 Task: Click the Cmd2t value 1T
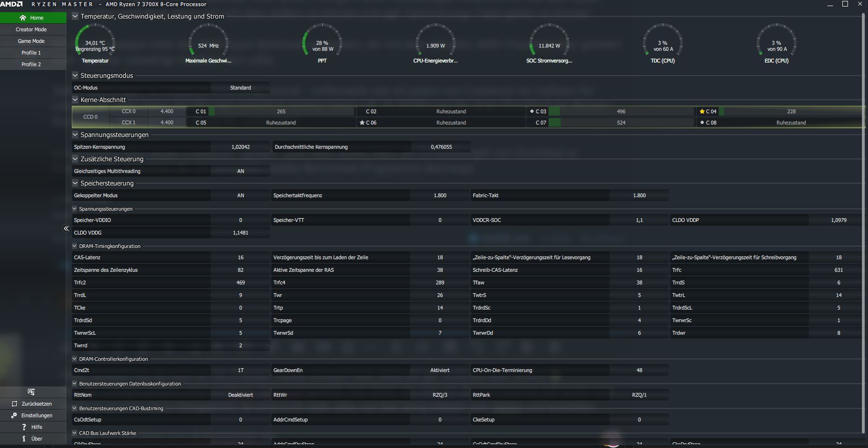pyautogui.click(x=241, y=370)
